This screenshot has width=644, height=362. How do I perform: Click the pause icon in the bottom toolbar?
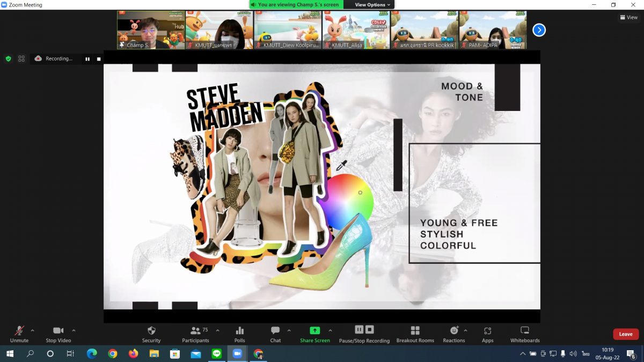[359, 330]
